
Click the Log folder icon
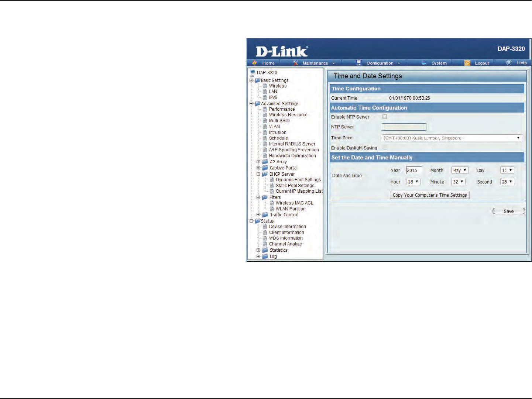(265, 256)
